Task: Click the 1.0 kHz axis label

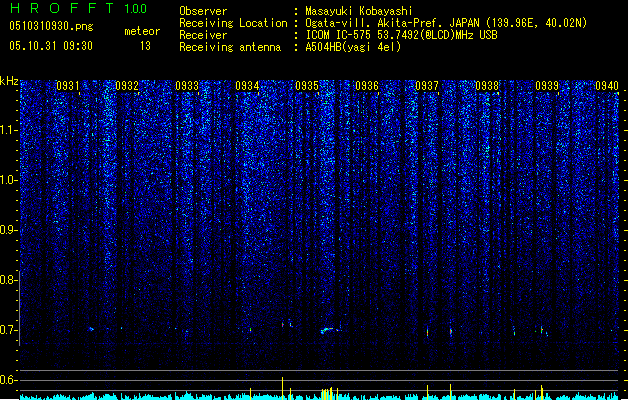Action: tap(8, 180)
